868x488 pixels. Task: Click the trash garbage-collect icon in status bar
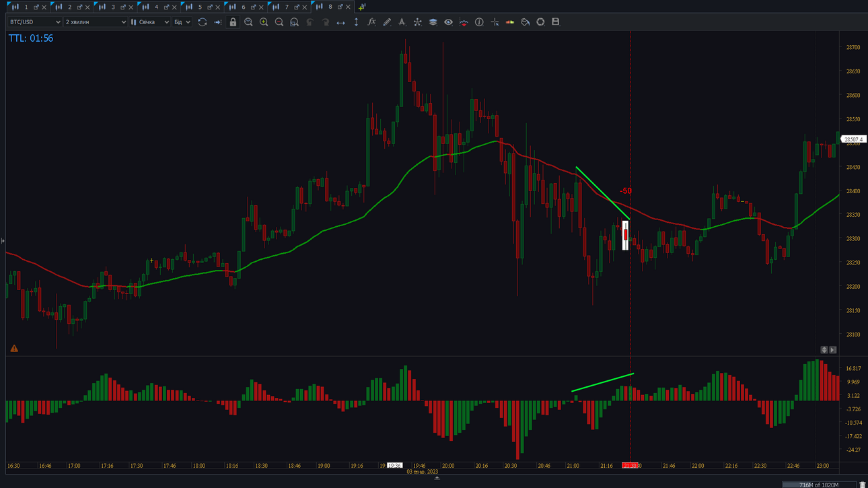coord(862,485)
